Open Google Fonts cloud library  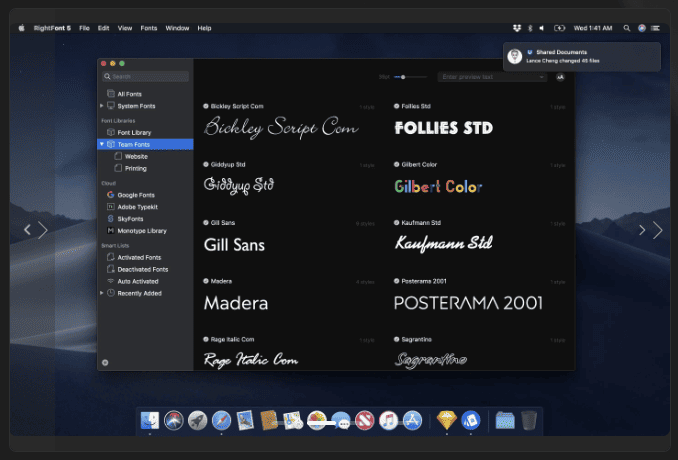point(136,195)
